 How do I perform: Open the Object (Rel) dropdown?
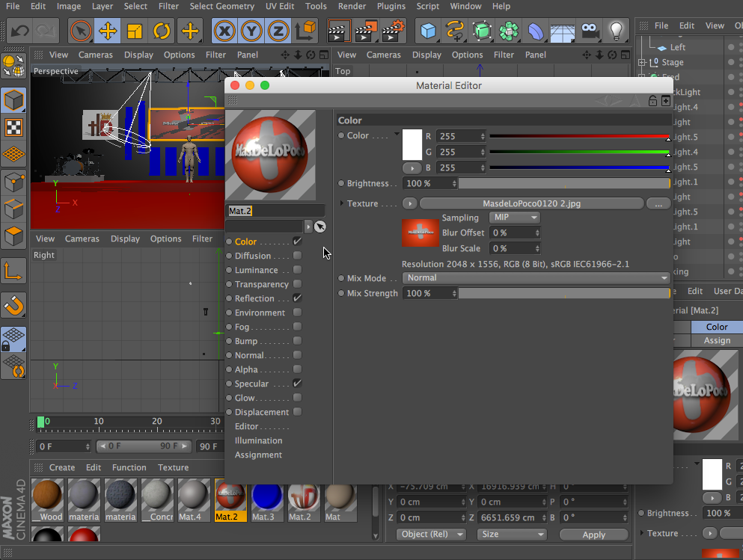pyautogui.click(x=431, y=535)
